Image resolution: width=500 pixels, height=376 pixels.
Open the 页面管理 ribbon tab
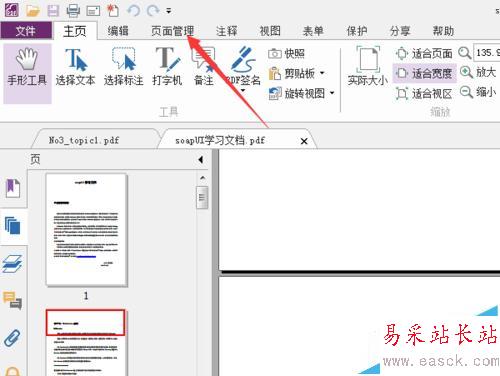click(x=172, y=31)
